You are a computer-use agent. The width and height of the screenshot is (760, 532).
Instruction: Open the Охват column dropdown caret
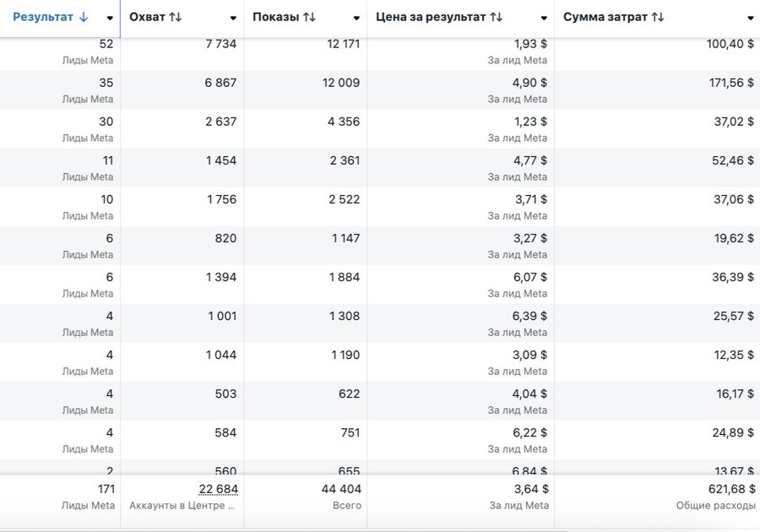pos(233,18)
